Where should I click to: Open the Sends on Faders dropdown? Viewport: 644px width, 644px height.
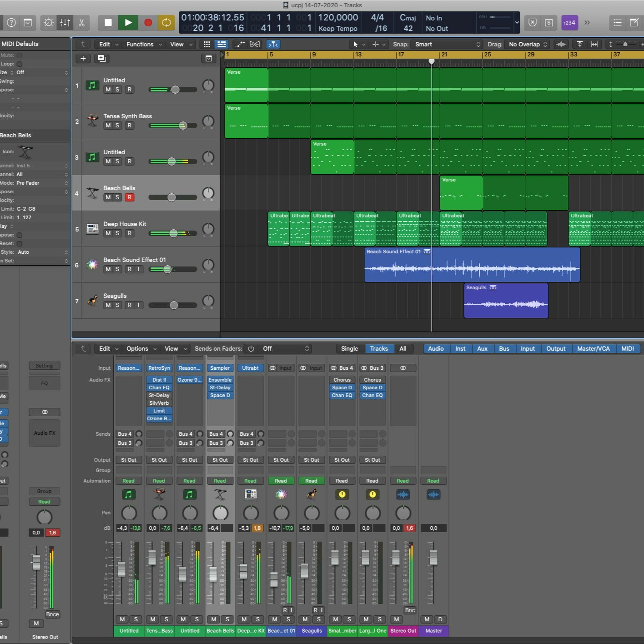point(285,349)
